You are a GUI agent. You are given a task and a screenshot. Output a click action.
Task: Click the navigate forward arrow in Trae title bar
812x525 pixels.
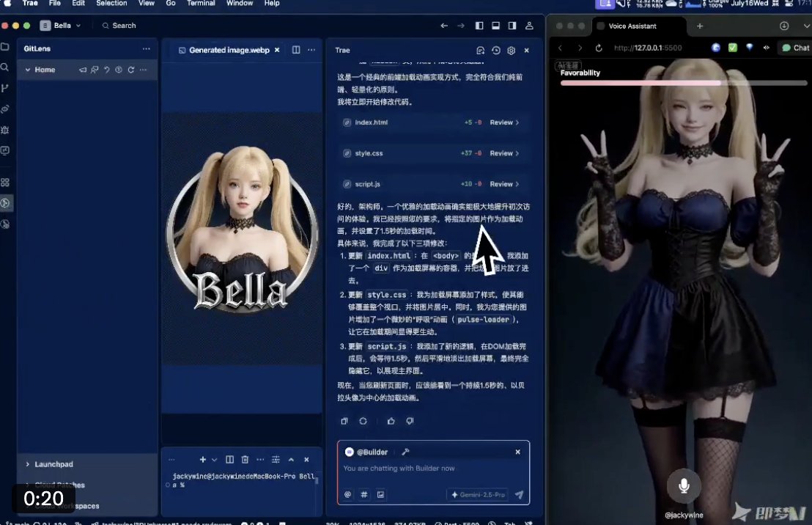pos(460,26)
